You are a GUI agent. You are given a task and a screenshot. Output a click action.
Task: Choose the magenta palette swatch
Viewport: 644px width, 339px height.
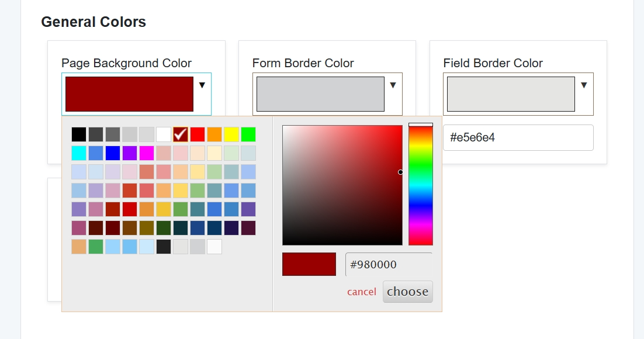point(147,153)
